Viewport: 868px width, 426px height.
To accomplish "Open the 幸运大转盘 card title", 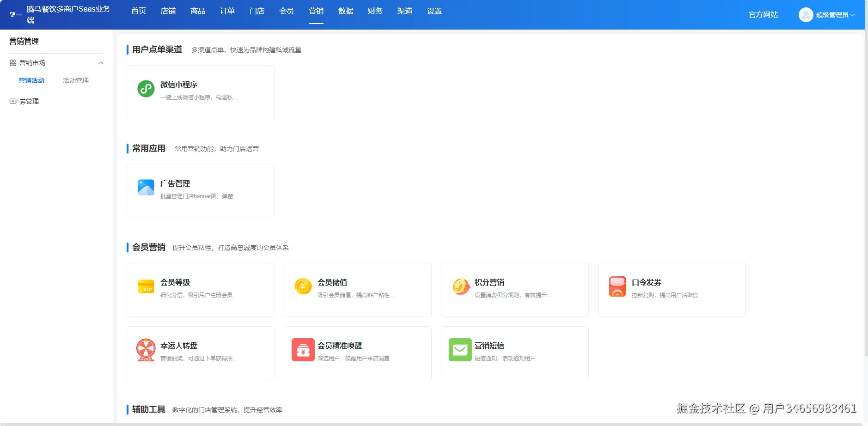I will click(x=179, y=346).
